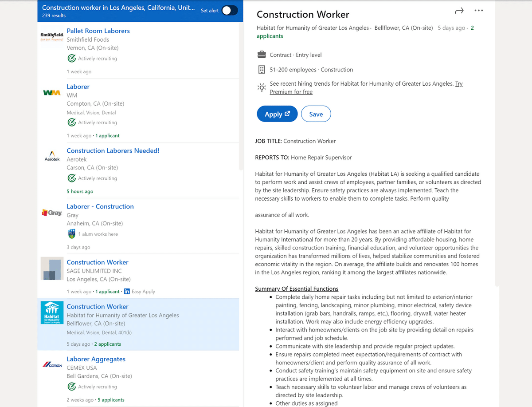Open the three-dot more options menu
The width and height of the screenshot is (532, 407).
[479, 11]
